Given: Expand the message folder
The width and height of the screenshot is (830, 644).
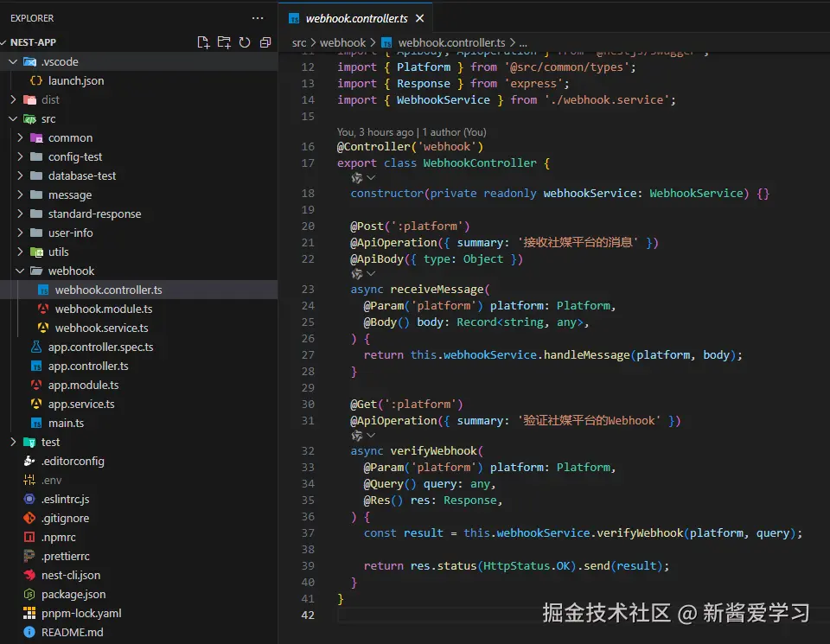Looking at the screenshot, I should point(20,194).
